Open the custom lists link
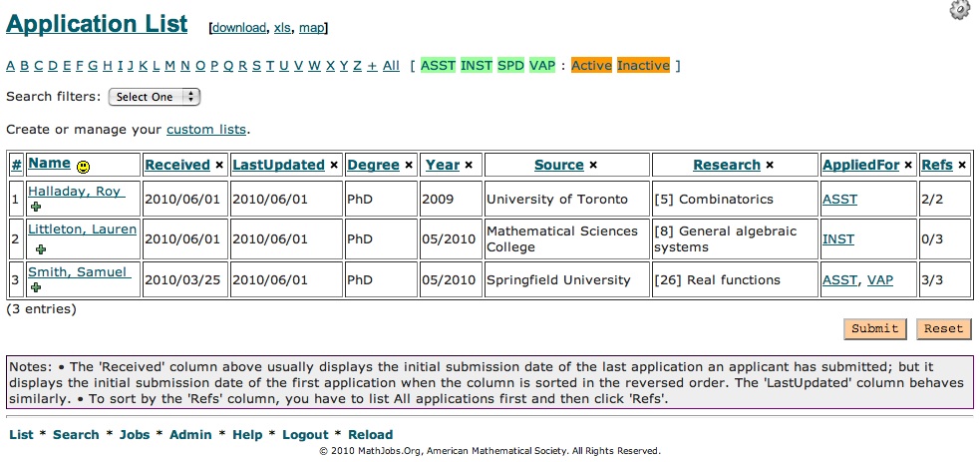The height and width of the screenshot is (462, 980). [206, 130]
